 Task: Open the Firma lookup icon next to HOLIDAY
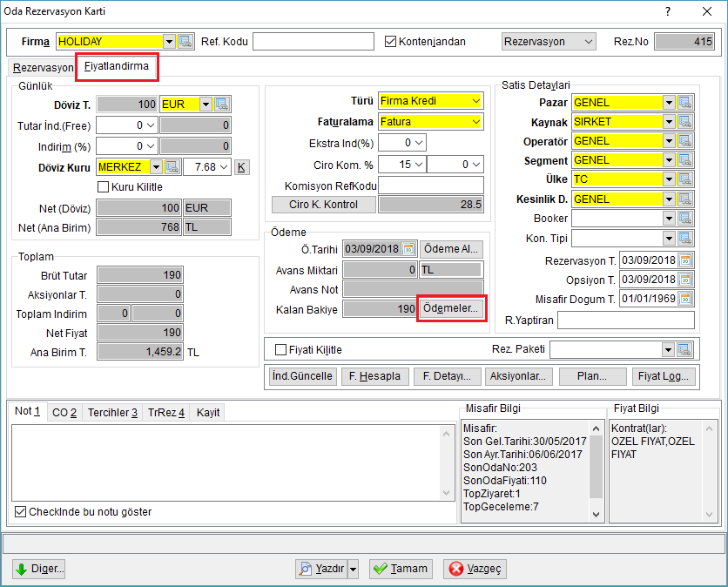coord(185,41)
